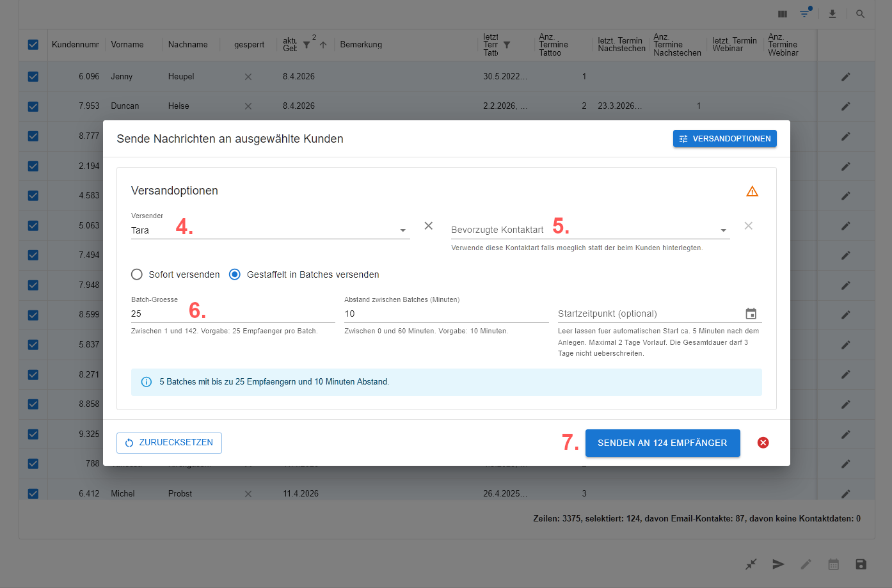Image resolution: width=892 pixels, height=588 pixels.
Task: Click the save disk icon at bottom
Action: [x=861, y=564]
